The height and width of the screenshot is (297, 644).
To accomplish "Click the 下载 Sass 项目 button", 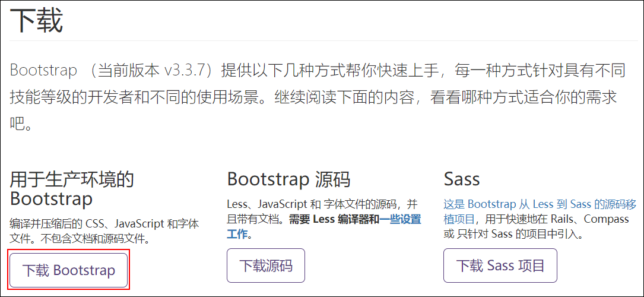I will pyautogui.click(x=500, y=266).
